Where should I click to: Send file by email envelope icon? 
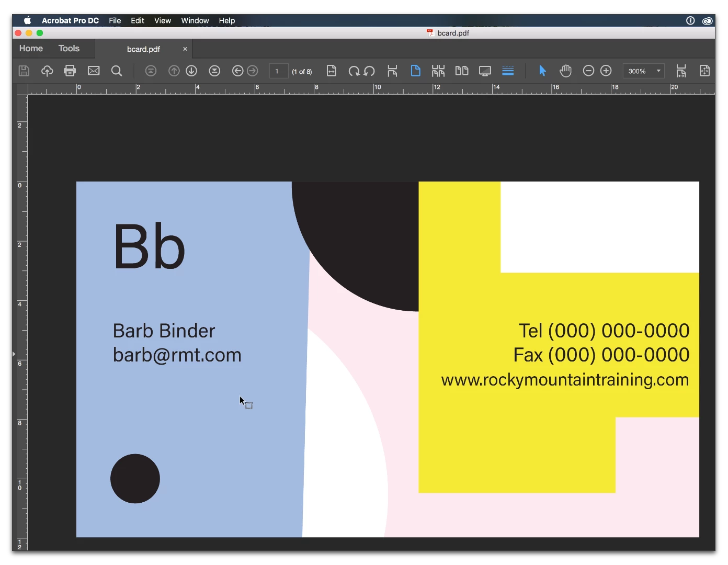point(94,71)
